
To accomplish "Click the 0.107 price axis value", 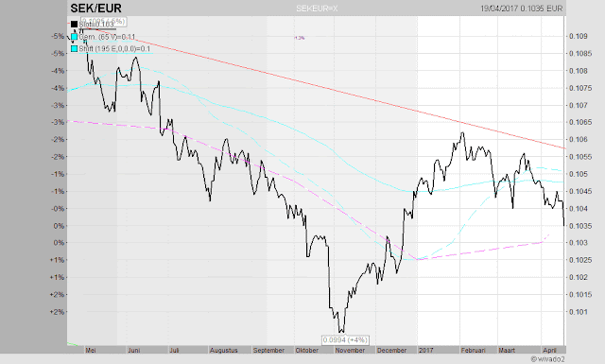I will (579, 105).
